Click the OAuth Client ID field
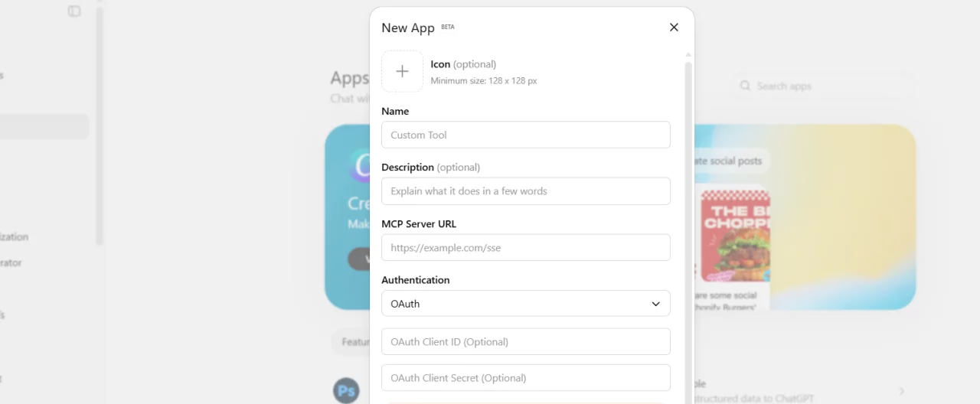This screenshot has height=404, width=980. pyautogui.click(x=526, y=342)
